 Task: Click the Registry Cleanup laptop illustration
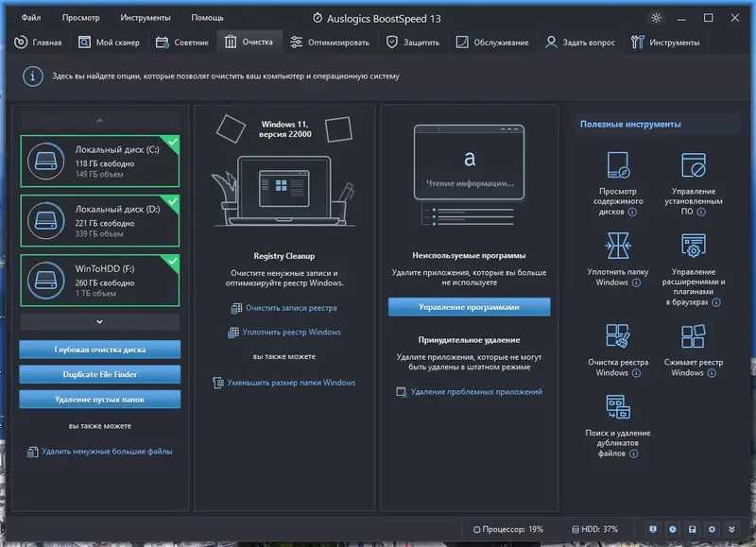[284, 191]
